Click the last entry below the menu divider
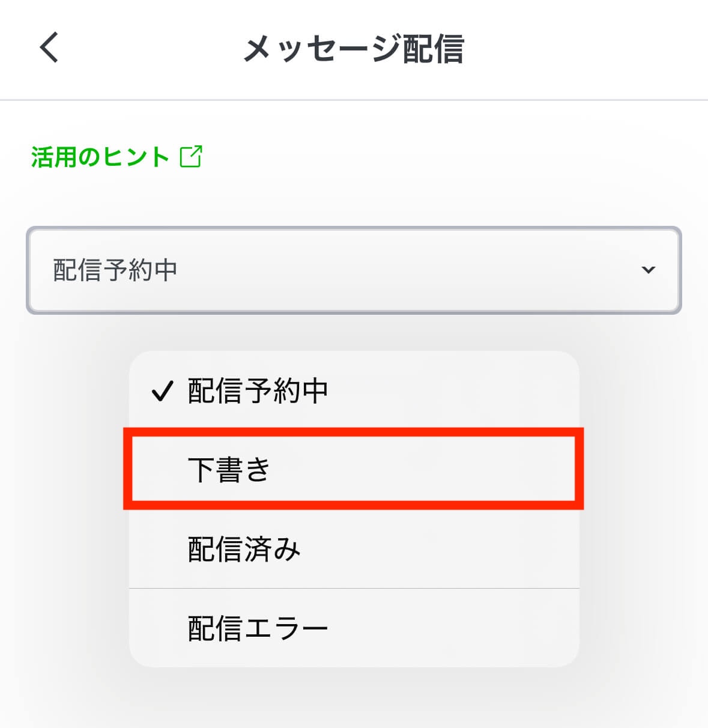The height and width of the screenshot is (728, 708). coord(354,628)
